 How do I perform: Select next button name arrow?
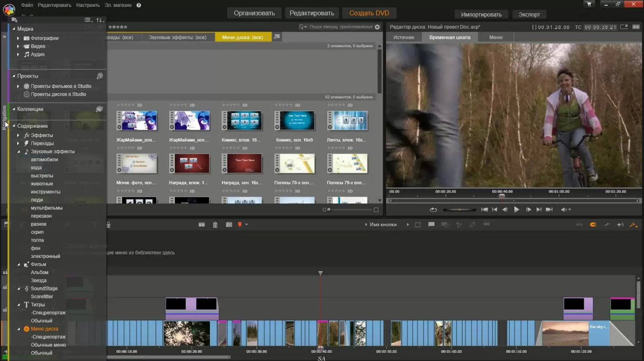pyautogui.click(x=408, y=225)
